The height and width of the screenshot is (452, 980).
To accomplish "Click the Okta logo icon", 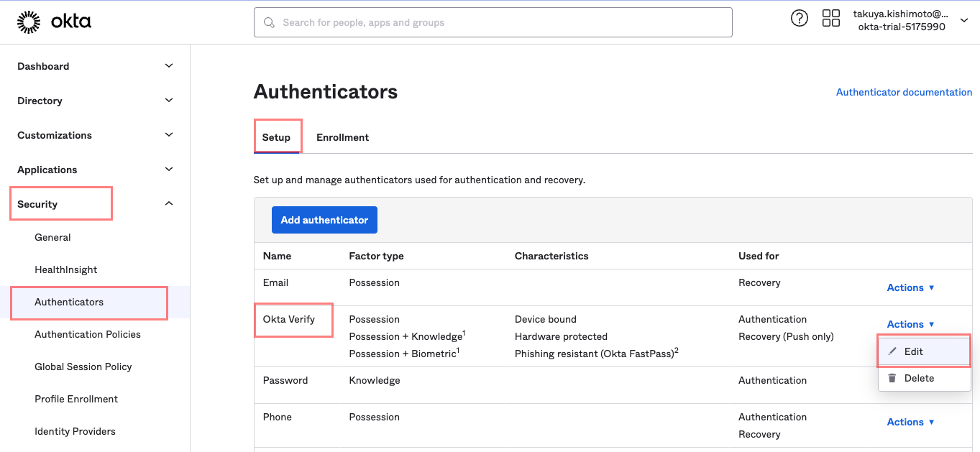I will tap(29, 22).
